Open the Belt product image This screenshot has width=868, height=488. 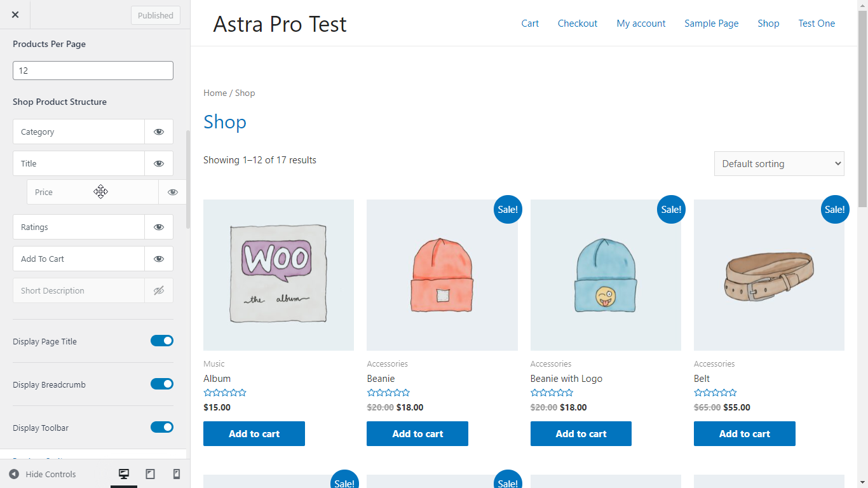point(769,275)
